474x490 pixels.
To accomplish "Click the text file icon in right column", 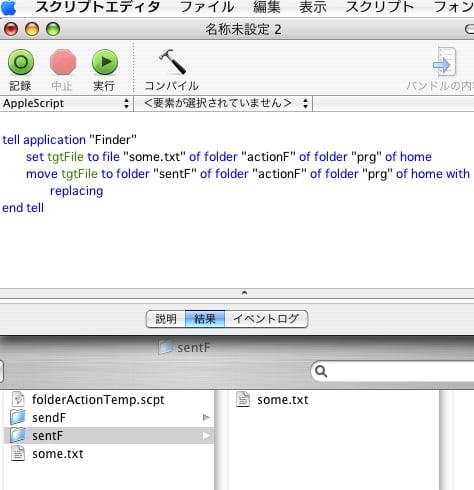I will [x=243, y=399].
